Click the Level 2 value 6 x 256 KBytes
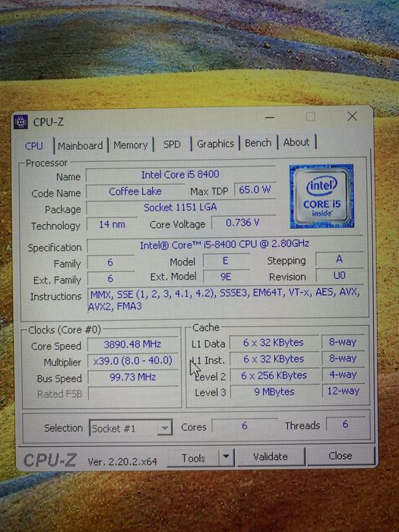The image size is (399, 532). pyautogui.click(x=274, y=375)
